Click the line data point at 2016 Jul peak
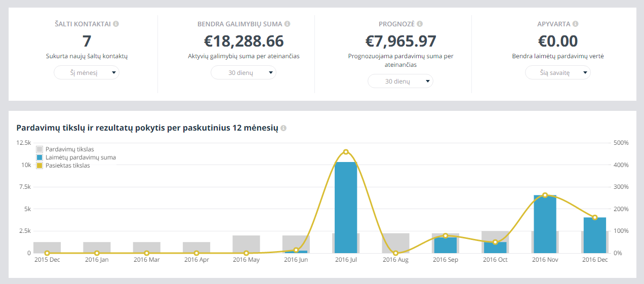Screen dimensions: 644x284 pyautogui.click(x=346, y=152)
